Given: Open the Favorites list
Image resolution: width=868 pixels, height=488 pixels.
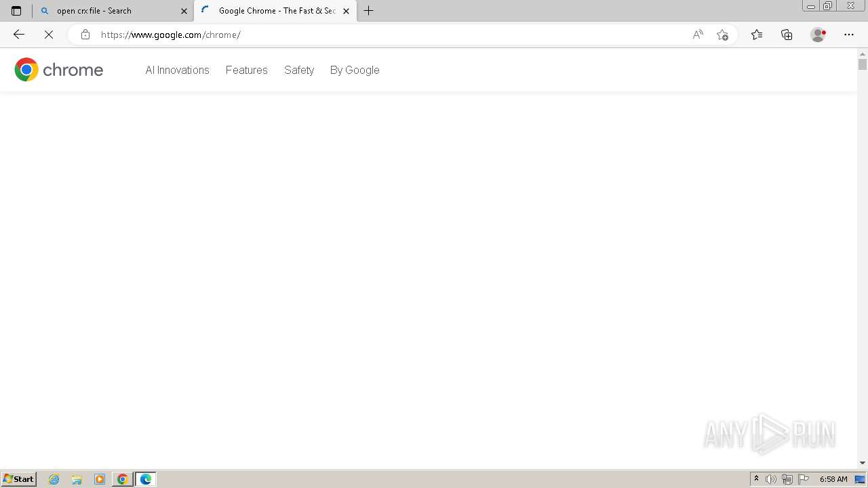Looking at the screenshot, I should click(757, 35).
